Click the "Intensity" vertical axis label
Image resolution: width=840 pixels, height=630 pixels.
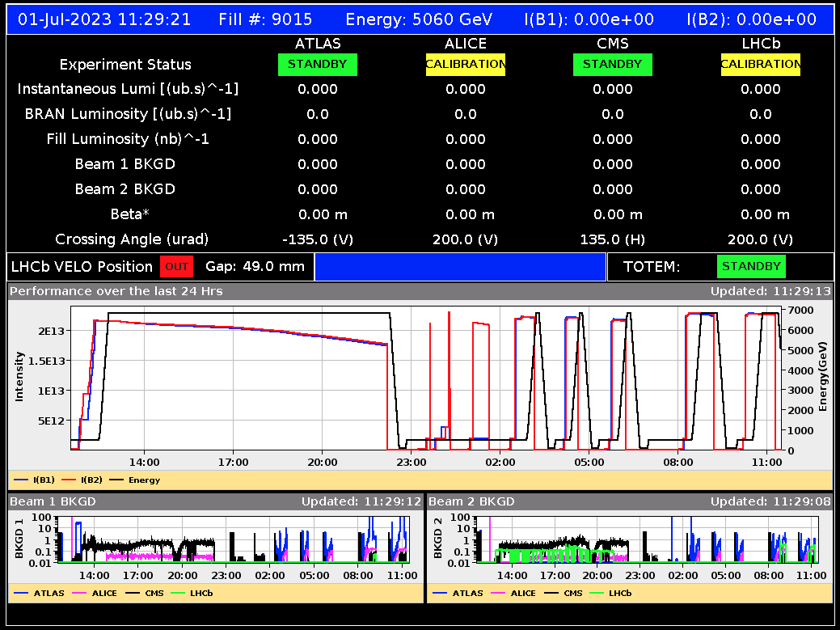point(20,377)
